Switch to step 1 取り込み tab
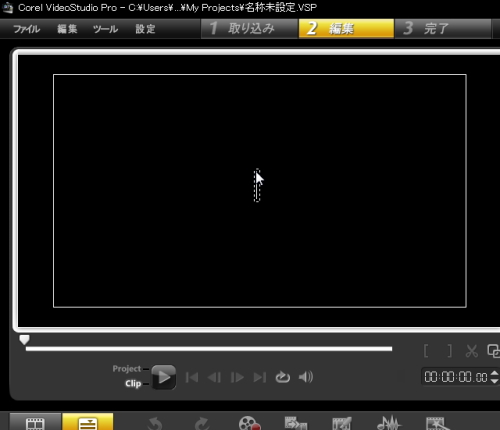Viewport: 500px width, 430px height. click(x=249, y=29)
